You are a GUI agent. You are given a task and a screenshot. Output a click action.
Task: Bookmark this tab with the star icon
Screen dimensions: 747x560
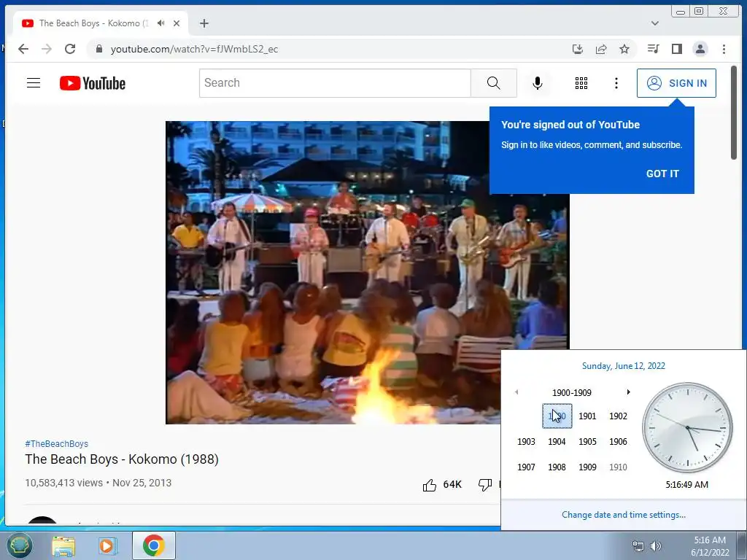pyautogui.click(x=624, y=49)
